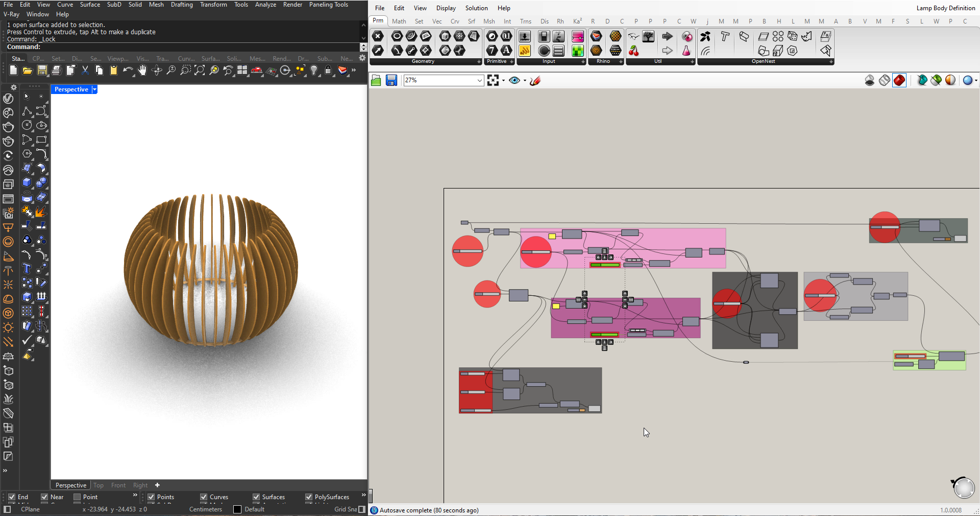Toggle the Near osnap checkbox

click(x=44, y=497)
